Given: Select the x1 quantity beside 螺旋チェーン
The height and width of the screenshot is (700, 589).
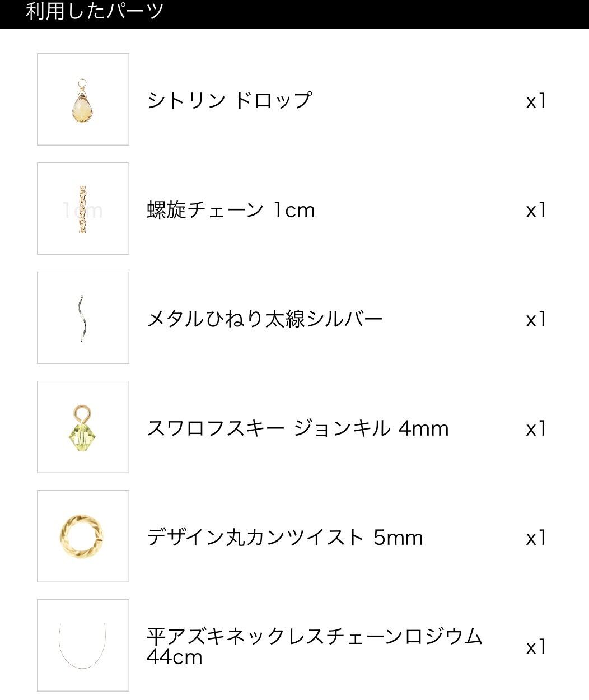Looking at the screenshot, I should tap(536, 211).
